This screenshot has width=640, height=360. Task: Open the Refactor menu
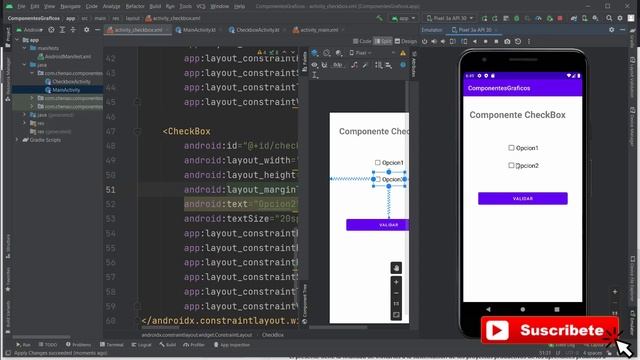pos(135,7)
